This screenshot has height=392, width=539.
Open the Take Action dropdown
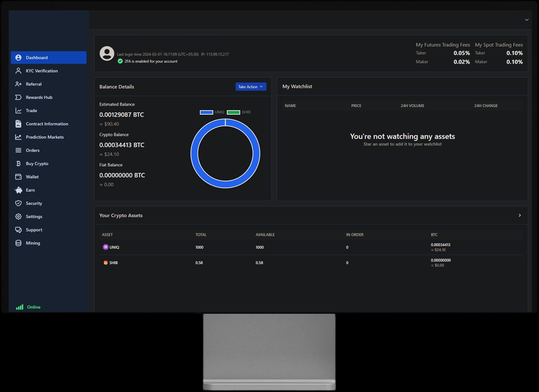tap(251, 87)
